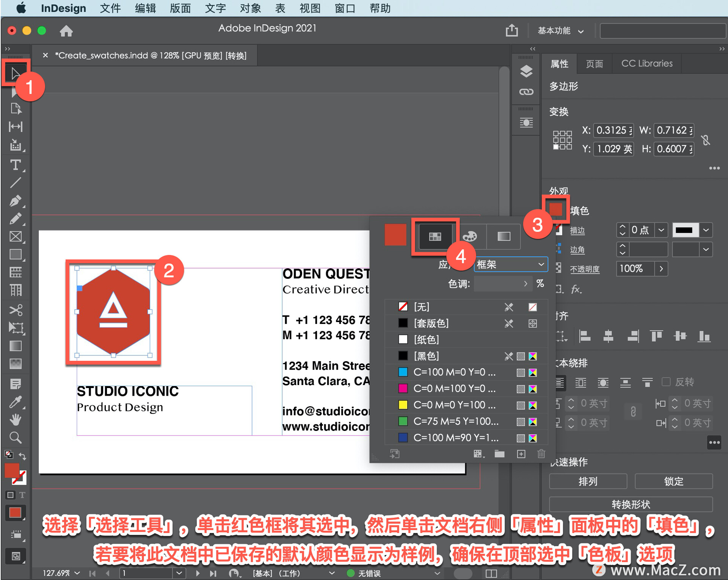Screen dimensions: 728x580
Task: Open the 对象 menu
Action: [x=250, y=8]
